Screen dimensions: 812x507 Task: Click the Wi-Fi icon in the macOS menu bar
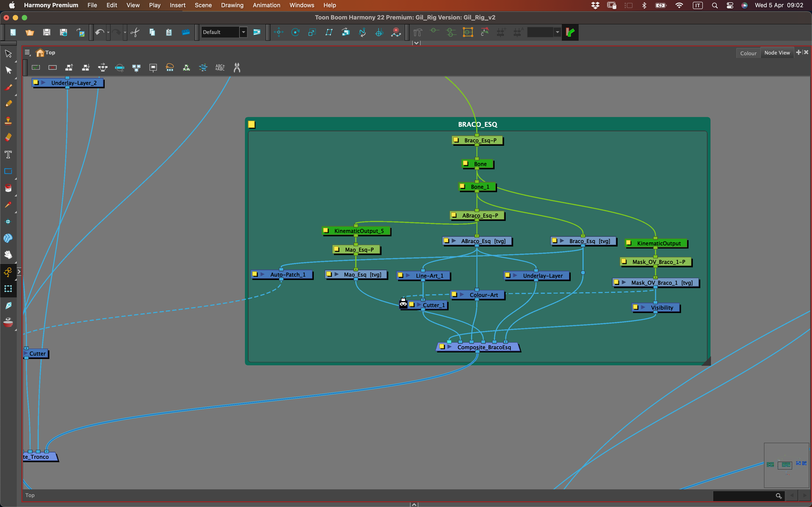679,5
